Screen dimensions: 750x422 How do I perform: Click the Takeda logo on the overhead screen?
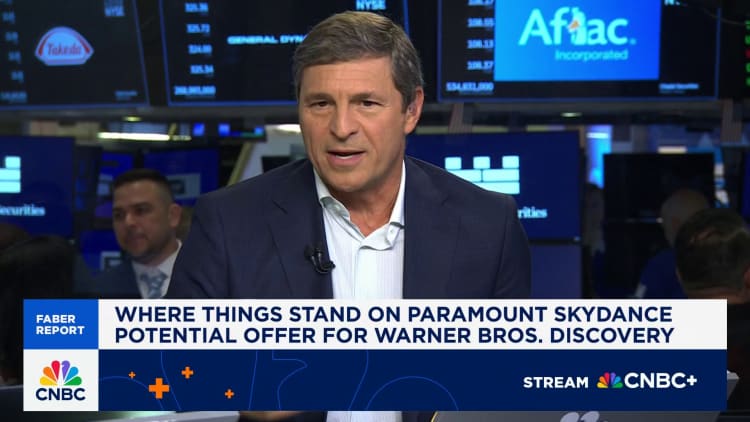(64, 46)
